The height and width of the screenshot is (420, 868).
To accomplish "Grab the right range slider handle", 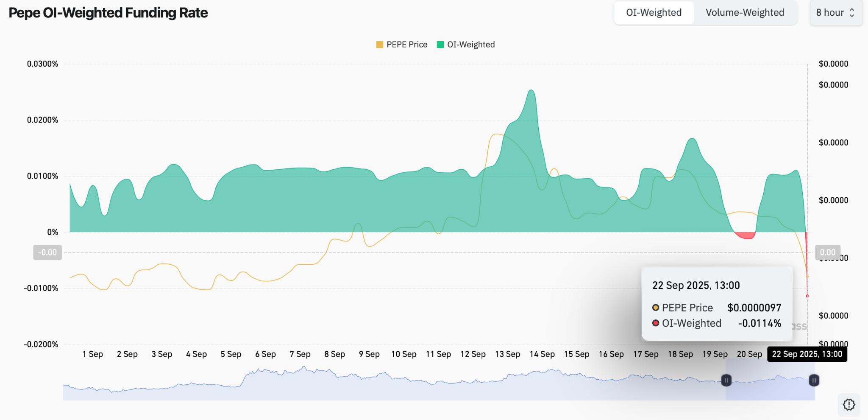I will [814, 380].
